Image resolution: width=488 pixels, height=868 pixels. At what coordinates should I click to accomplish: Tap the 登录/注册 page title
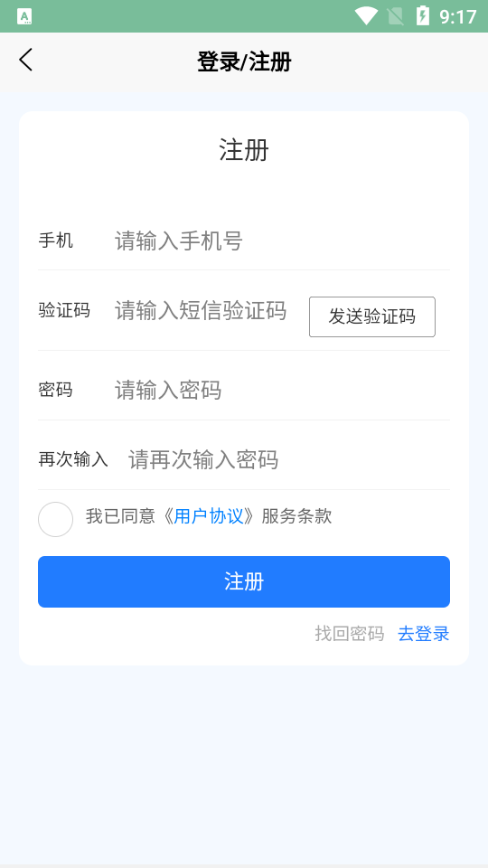[x=244, y=61]
